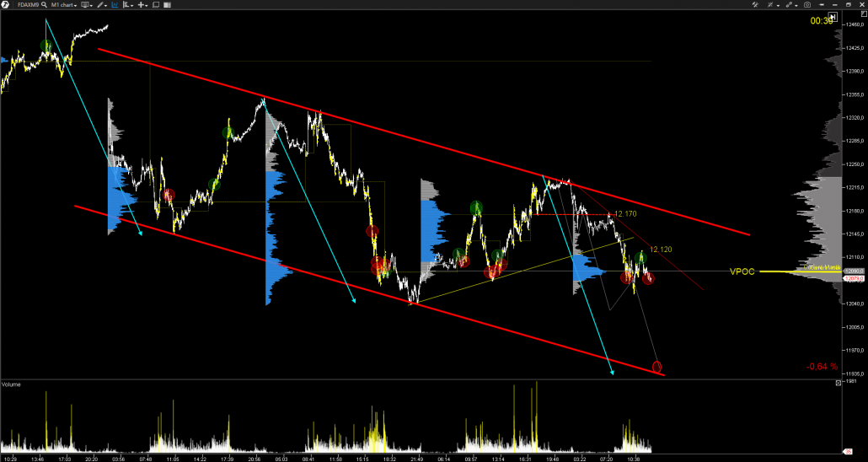Click the price scale corner icon

click(864, 13)
